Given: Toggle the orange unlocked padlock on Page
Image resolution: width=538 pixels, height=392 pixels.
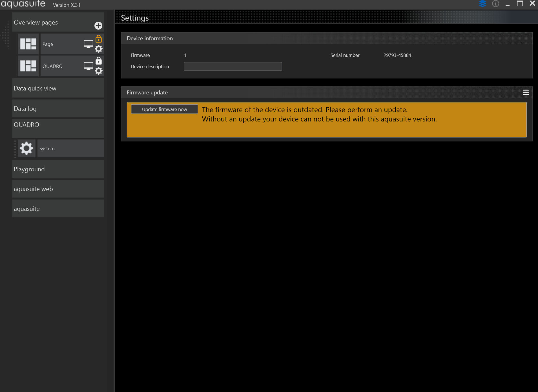Looking at the screenshot, I should tap(99, 39).
